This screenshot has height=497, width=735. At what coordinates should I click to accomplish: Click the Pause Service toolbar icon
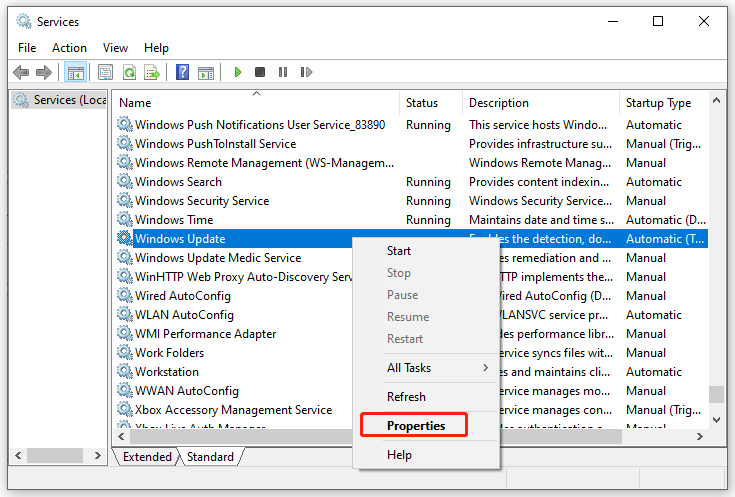pos(283,72)
